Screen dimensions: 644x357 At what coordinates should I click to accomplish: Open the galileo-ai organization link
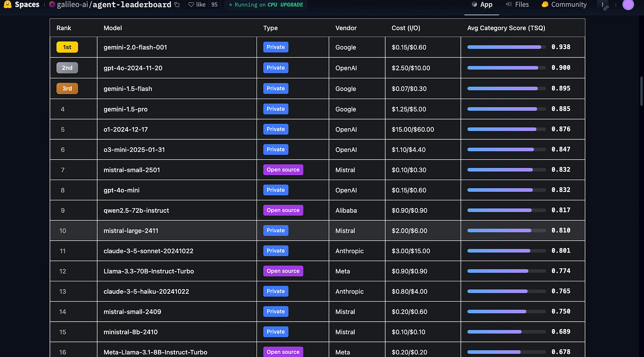click(x=73, y=5)
